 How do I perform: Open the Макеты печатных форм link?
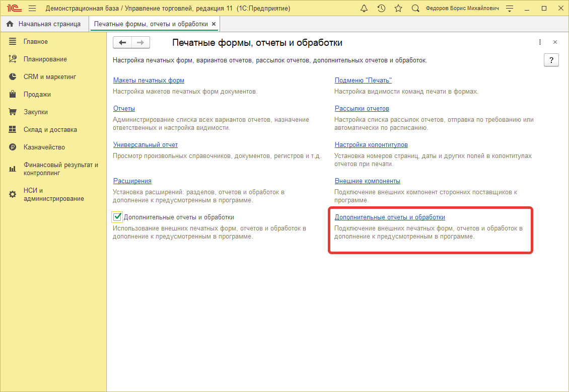pos(148,80)
